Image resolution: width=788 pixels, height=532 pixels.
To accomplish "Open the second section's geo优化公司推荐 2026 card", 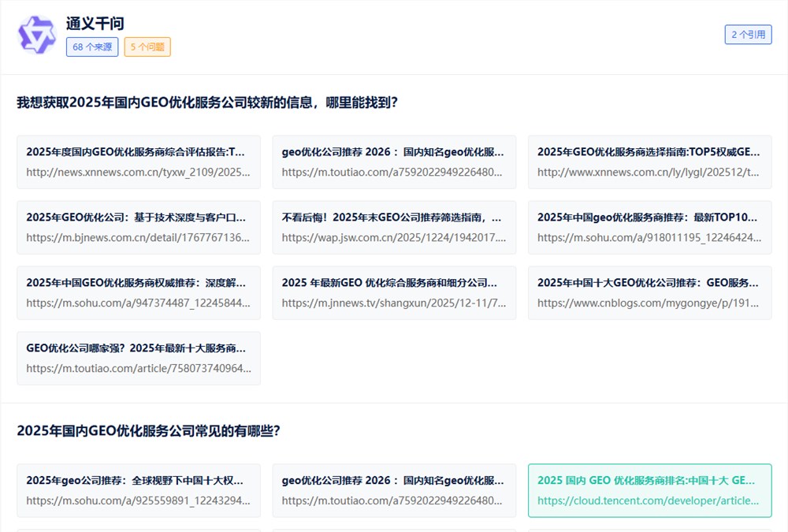I will tap(394, 490).
